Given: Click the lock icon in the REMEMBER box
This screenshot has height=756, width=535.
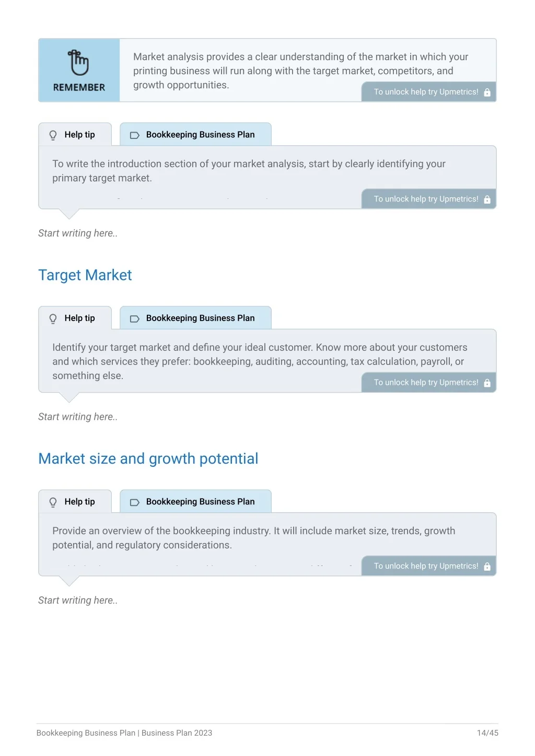Looking at the screenshot, I should coord(487,92).
